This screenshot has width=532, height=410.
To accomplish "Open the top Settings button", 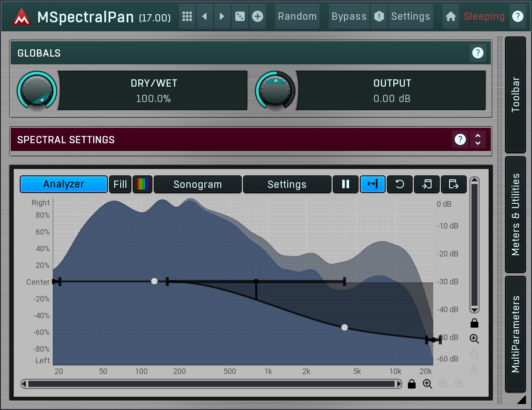I will 410,16.
